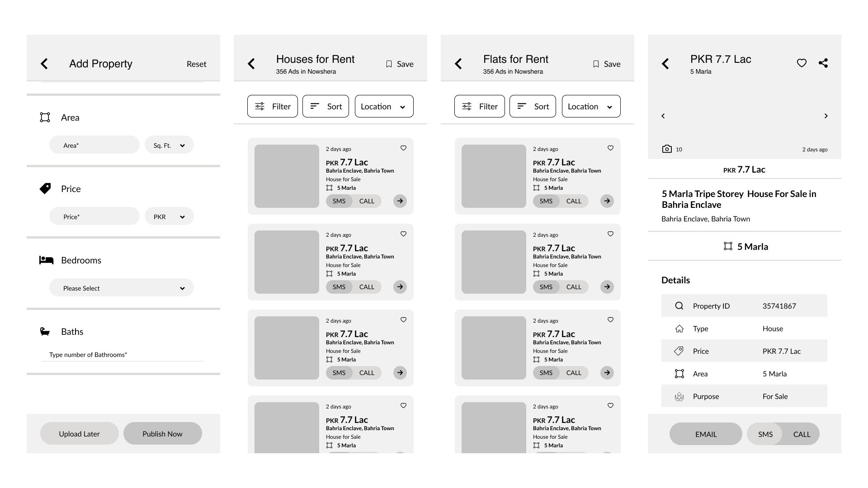Open Sort in Houses for Rent

click(325, 107)
